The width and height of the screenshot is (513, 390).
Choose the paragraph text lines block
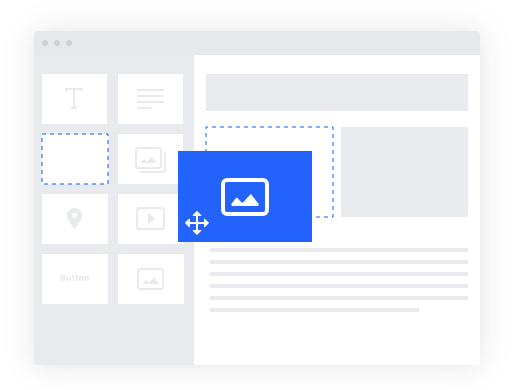click(150, 99)
